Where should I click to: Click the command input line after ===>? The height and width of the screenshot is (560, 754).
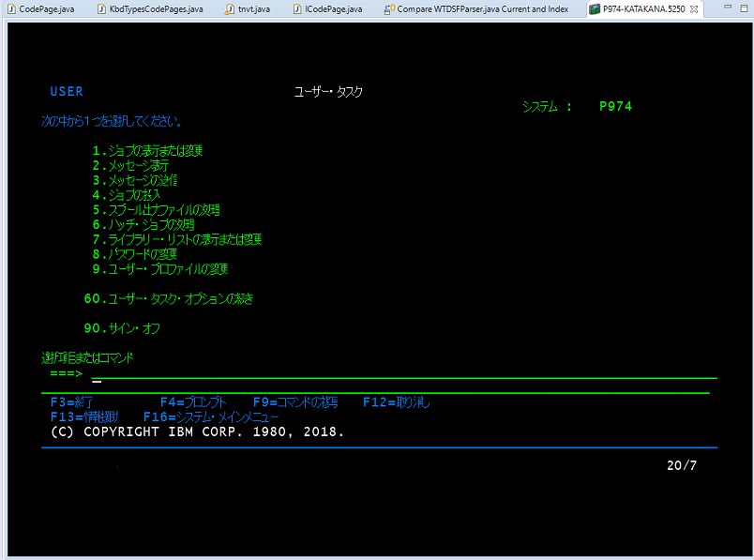tap(404, 374)
